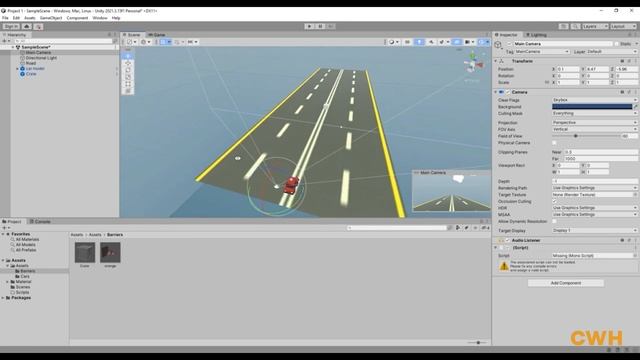
Task: Toggle Scene lighting bulb icon
Action: point(419,42)
